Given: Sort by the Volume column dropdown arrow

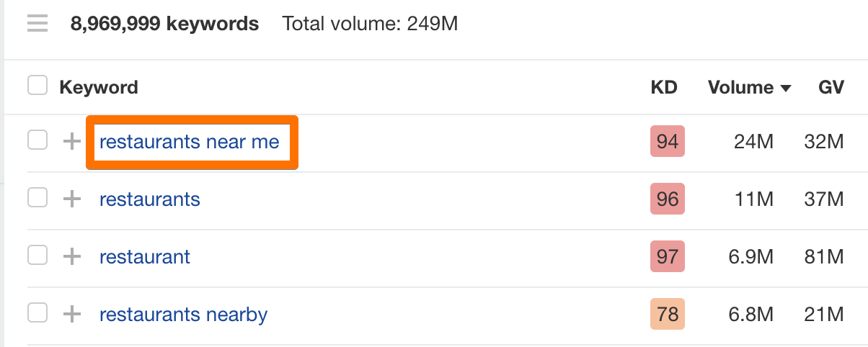Looking at the screenshot, I should pos(786,89).
